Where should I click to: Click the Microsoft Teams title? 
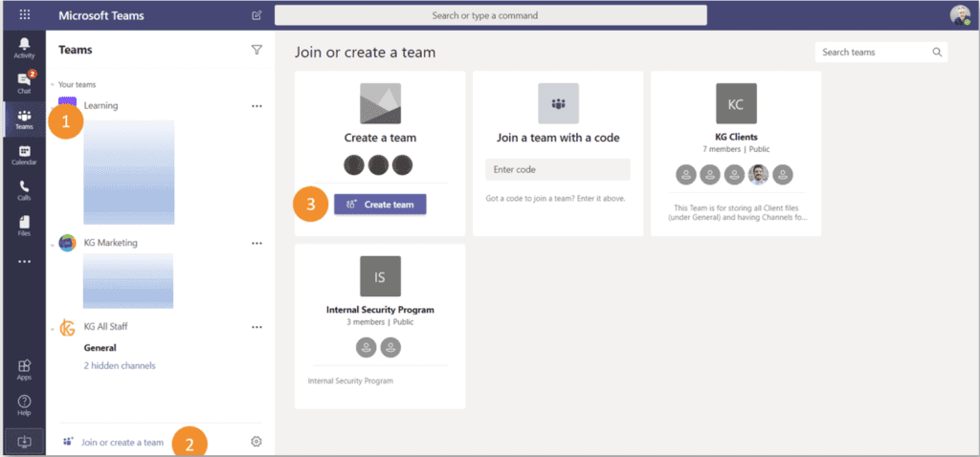(x=103, y=15)
